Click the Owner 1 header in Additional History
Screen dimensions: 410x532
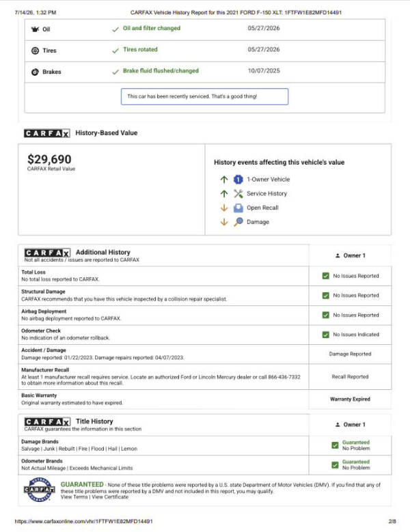point(351,255)
